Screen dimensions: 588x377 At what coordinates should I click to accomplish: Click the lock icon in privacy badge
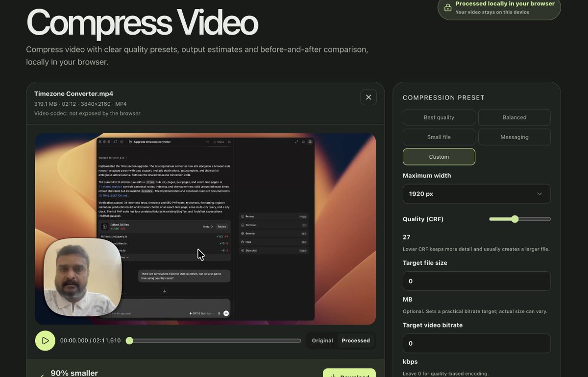[448, 8]
